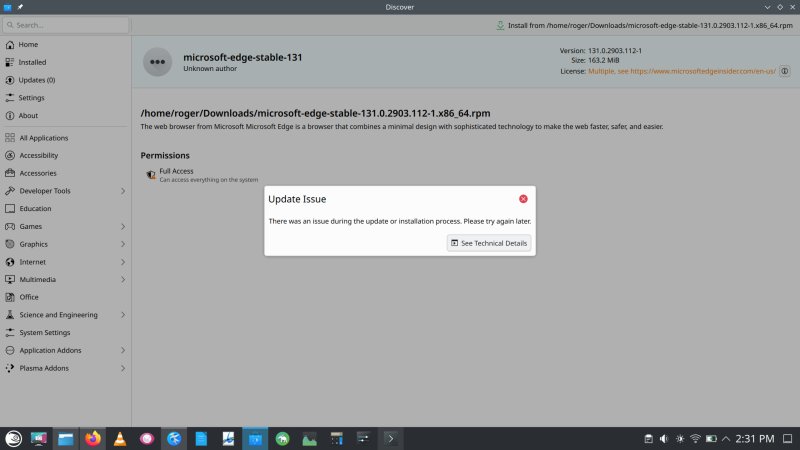
Task: Open the blue document icon in taskbar
Action: [202, 439]
